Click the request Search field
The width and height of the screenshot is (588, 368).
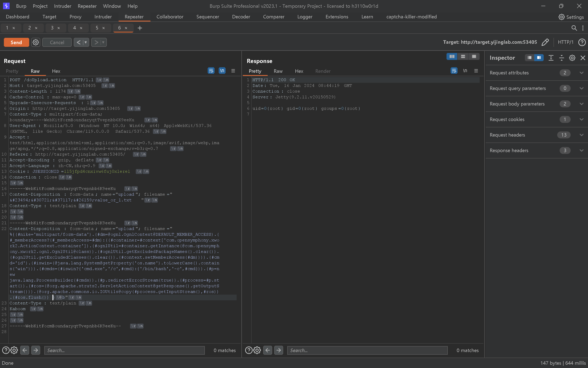(x=124, y=350)
